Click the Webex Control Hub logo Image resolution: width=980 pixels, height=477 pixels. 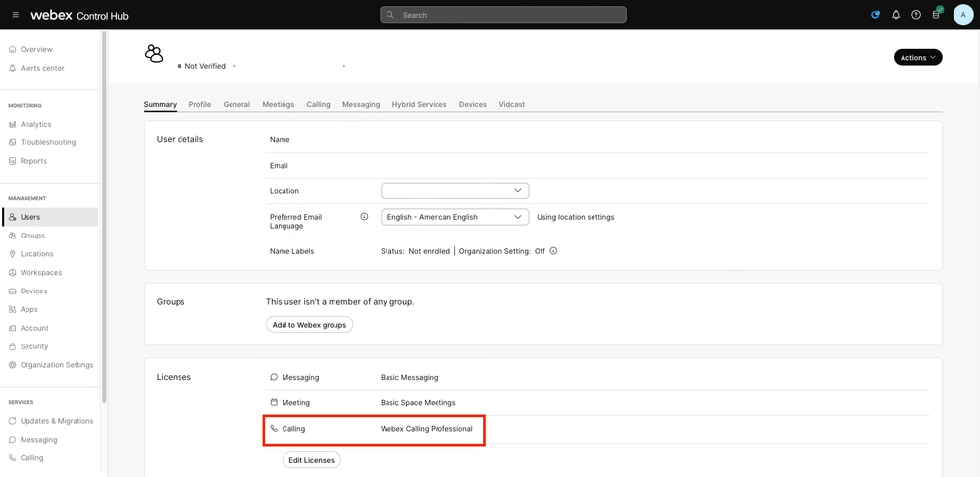point(79,15)
